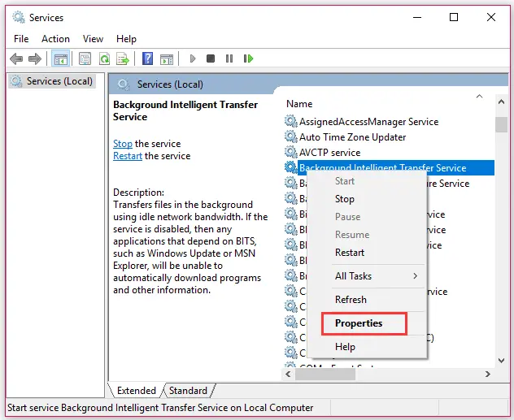Click the Export List toolbar icon
Screen dimensions: 514x420
coord(123,58)
